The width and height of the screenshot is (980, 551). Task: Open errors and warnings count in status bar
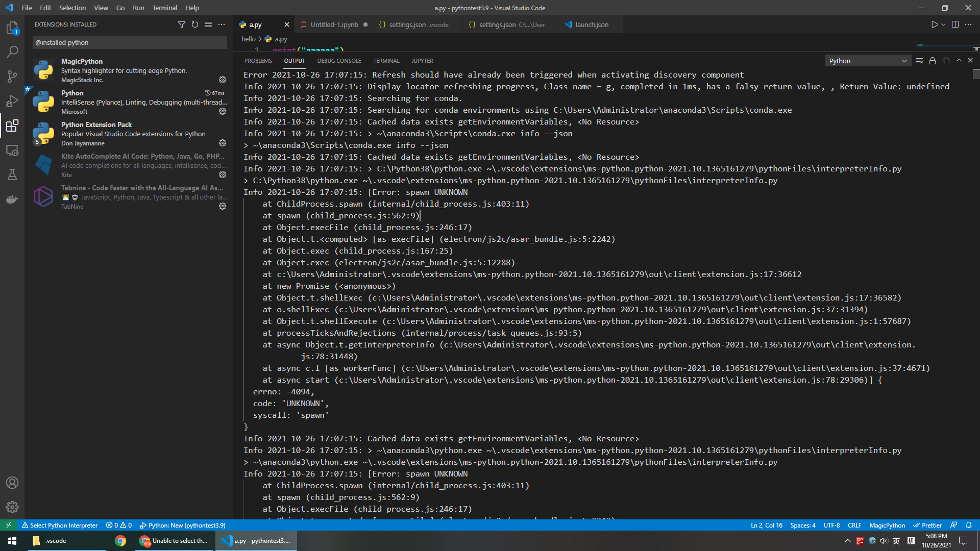[x=119, y=525]
